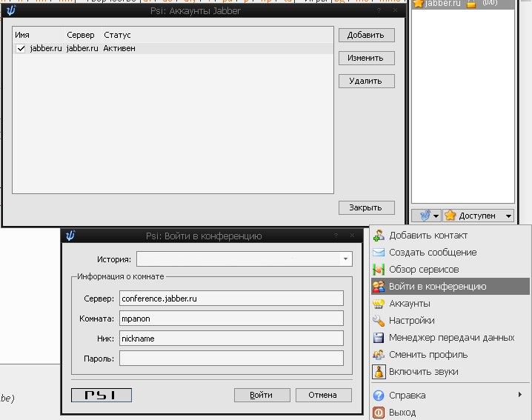Screen dimensions: 532x420
Task: Click star icon next to jabber.ru in roster
Action: 419,4
